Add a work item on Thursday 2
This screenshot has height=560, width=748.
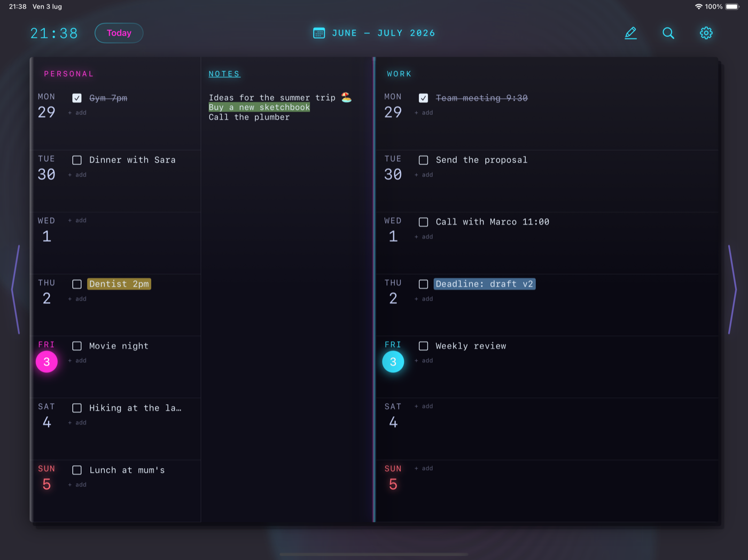point(424,299)
